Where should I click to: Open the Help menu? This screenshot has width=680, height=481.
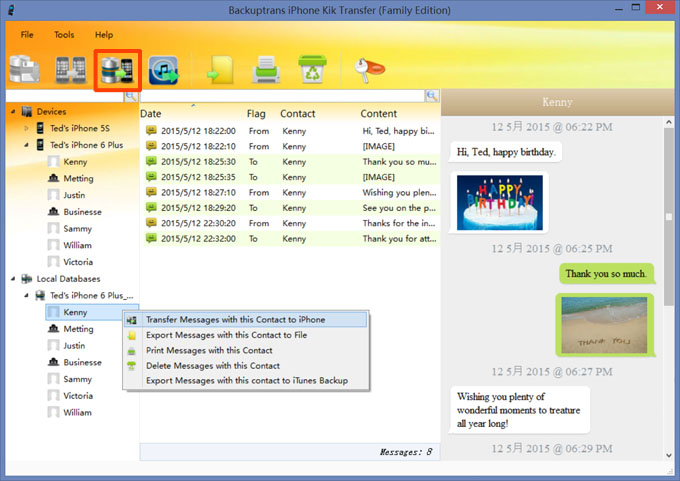click(x=104, y=35)
